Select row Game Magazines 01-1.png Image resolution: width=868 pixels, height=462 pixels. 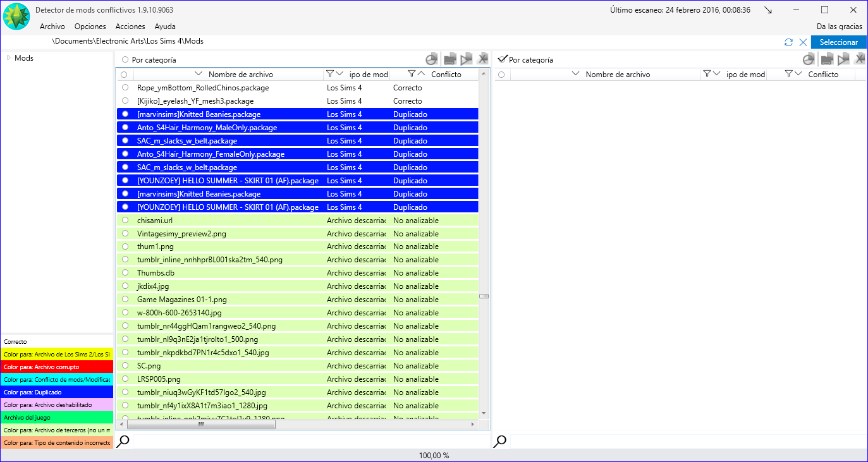297,300
